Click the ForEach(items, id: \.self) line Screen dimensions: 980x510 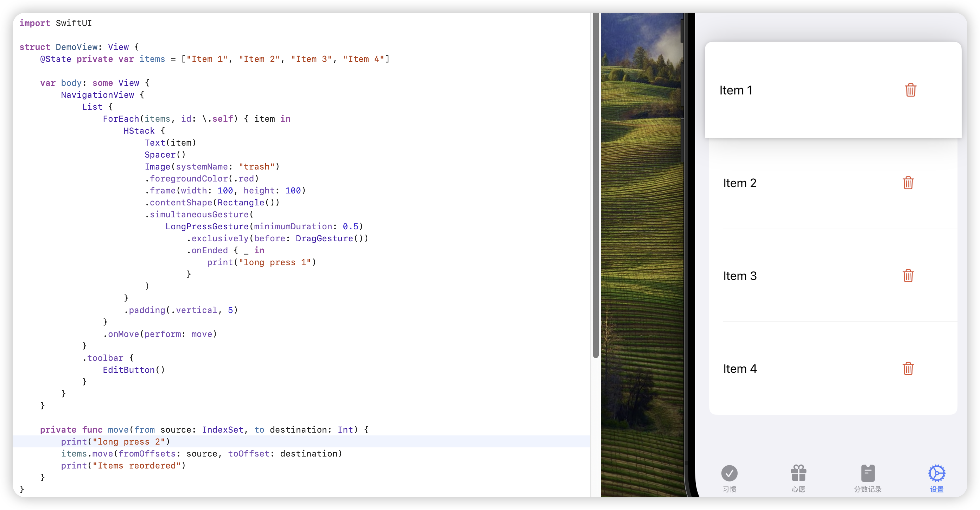[197, 119]
